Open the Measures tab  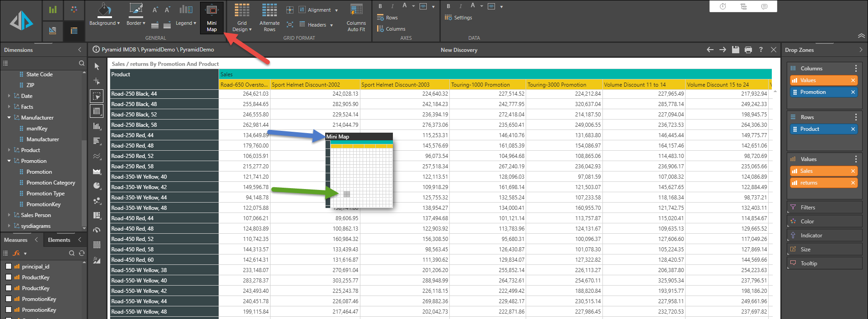coord(16,240)
